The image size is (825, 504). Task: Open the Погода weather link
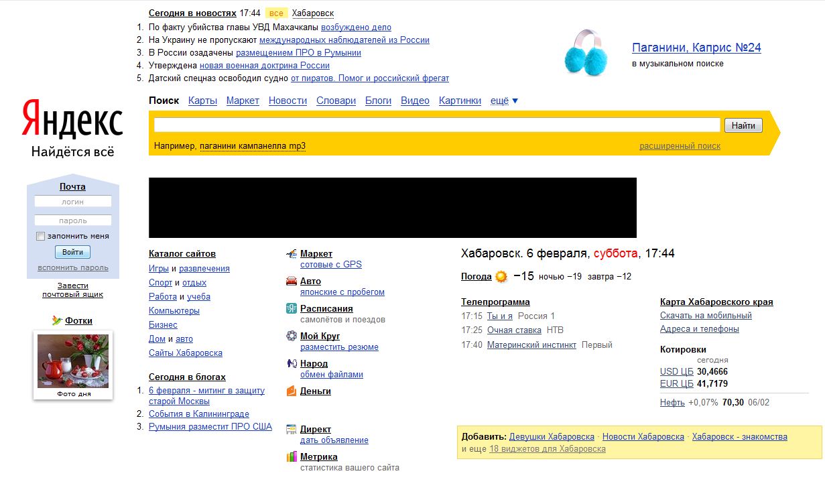(477, 276)
